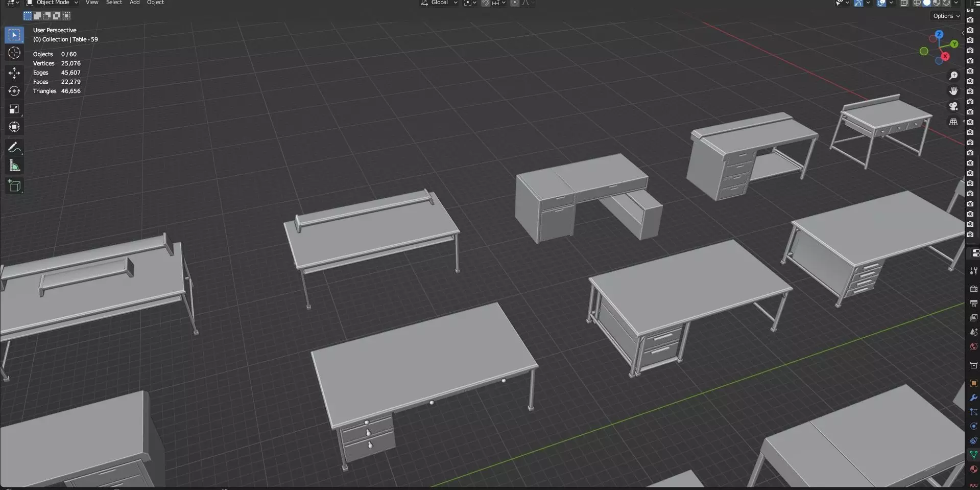The width and height of the screenshot is (980, 490).
Task: Select the Select Box tool
Action: click(x=14, y=35)
